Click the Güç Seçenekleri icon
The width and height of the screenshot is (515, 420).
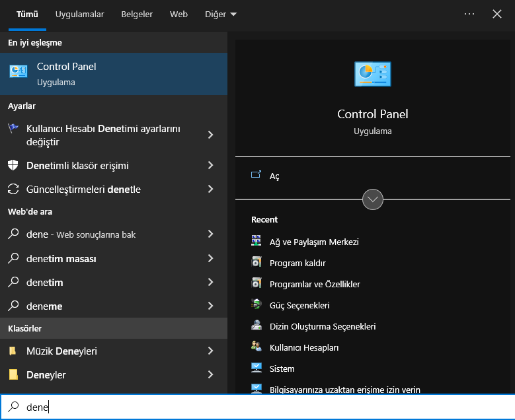(x=257, y=305)
